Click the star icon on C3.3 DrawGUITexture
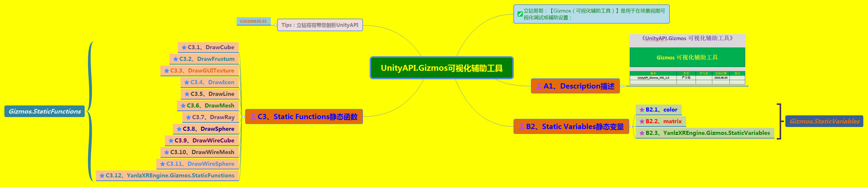The image size is (868, 187). pos(166,71)
